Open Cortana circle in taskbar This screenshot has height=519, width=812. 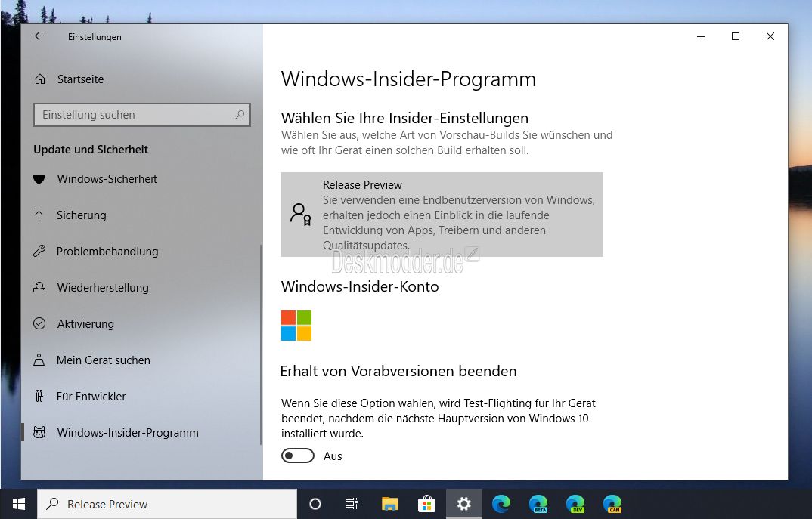click(x=315, y=504)
